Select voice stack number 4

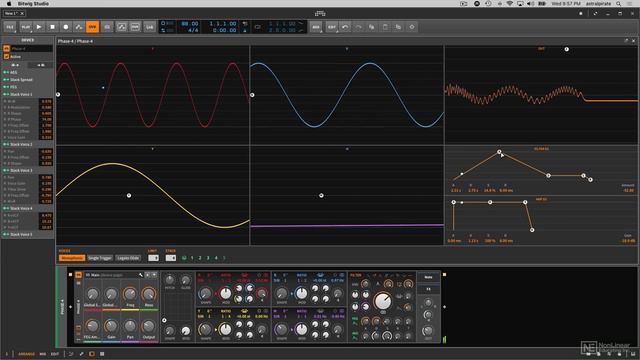pos(216,258)
